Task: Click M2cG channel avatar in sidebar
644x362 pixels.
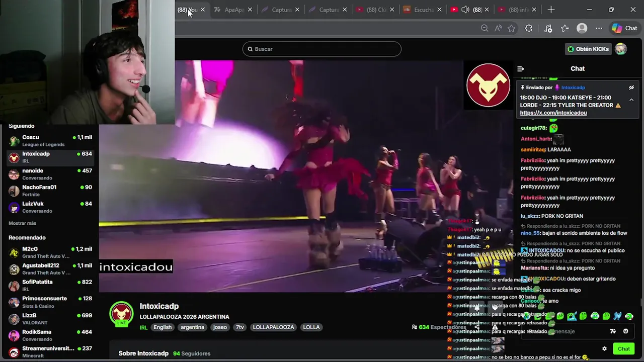Action: pyautogui.click(x=14, y=252)
